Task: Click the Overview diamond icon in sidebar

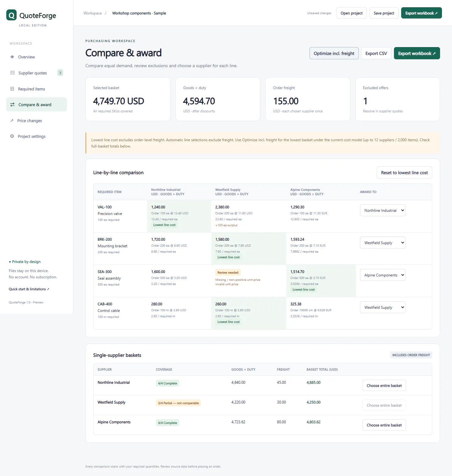Action: coord(12,57)
